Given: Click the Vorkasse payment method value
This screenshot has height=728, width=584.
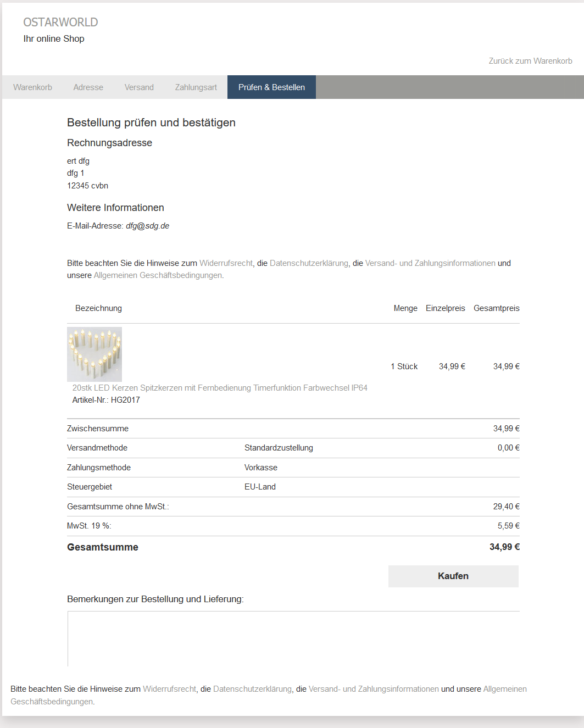Looking at the screenshot, I should point(261,468).
